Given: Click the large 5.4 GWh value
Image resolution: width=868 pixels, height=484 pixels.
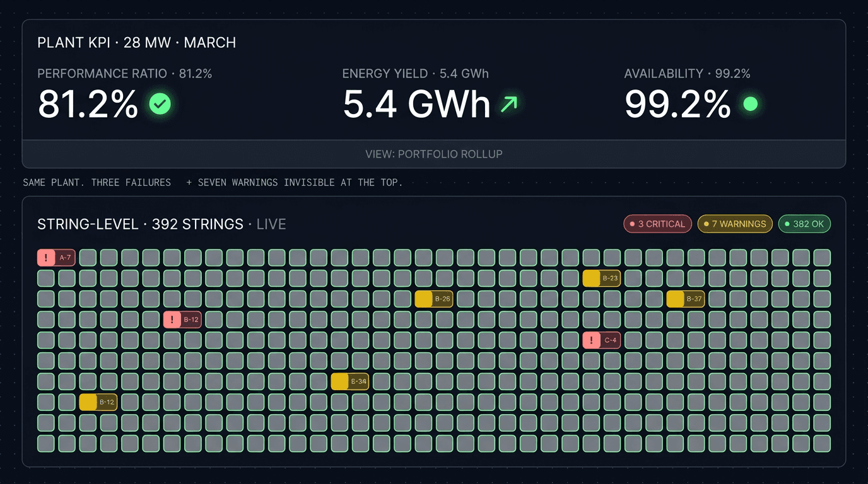Looking at the screenshot, I should click(x=417, y=104).
